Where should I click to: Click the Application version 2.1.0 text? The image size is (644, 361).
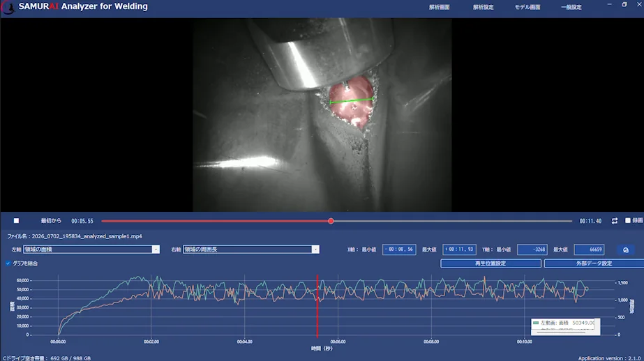coord(609,358)
